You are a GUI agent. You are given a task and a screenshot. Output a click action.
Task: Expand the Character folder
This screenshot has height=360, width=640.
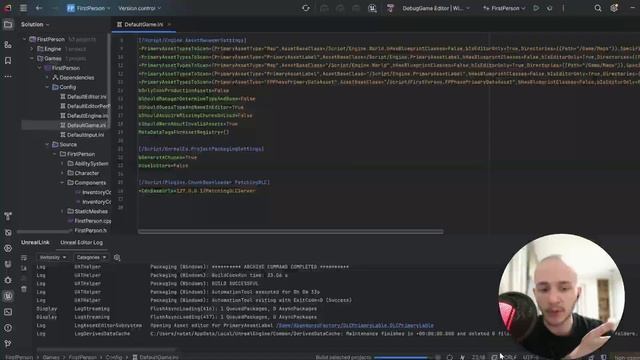pos(62,173)
